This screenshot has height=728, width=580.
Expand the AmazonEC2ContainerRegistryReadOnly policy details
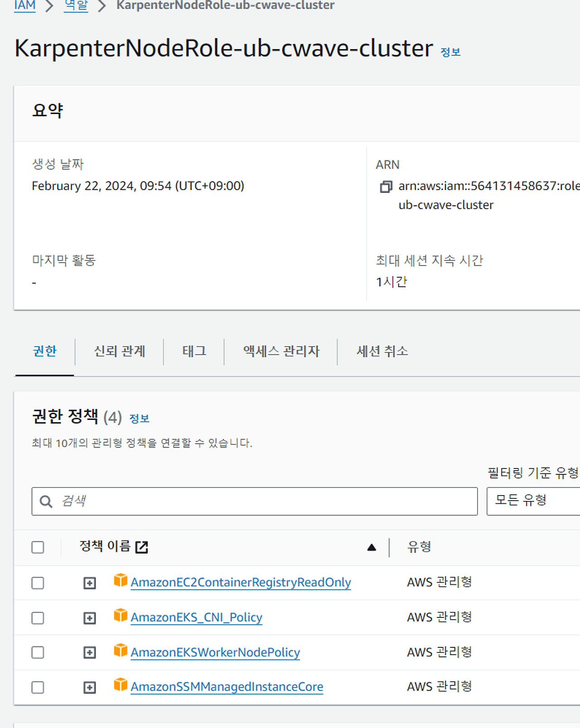pos(90,583)
